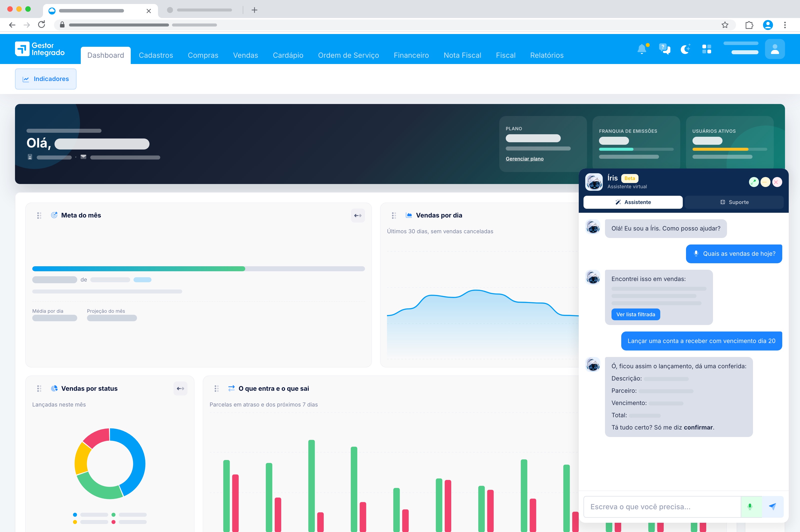
Task: Open the Vendas menu
Action: click(x=246, y=55)
